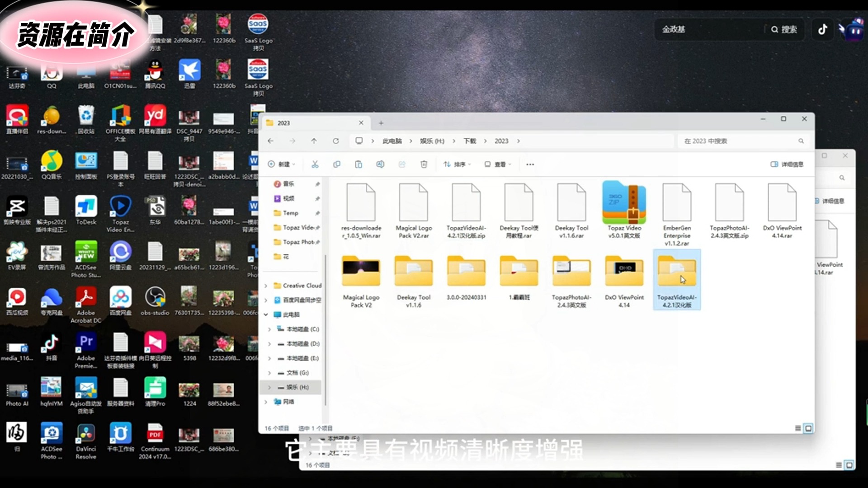Screen dimensions: 868x488
Task: Open Temp quick access folder
Action: [x=291, y=213]
